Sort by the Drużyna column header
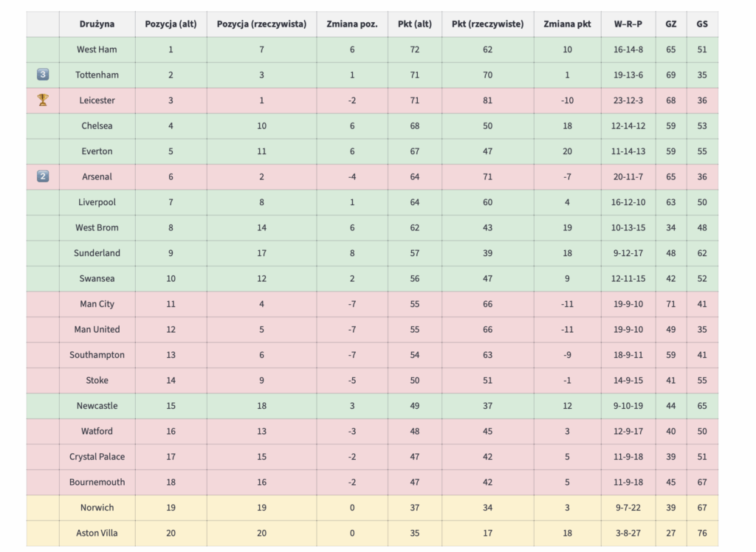 [x=97, y=24]
